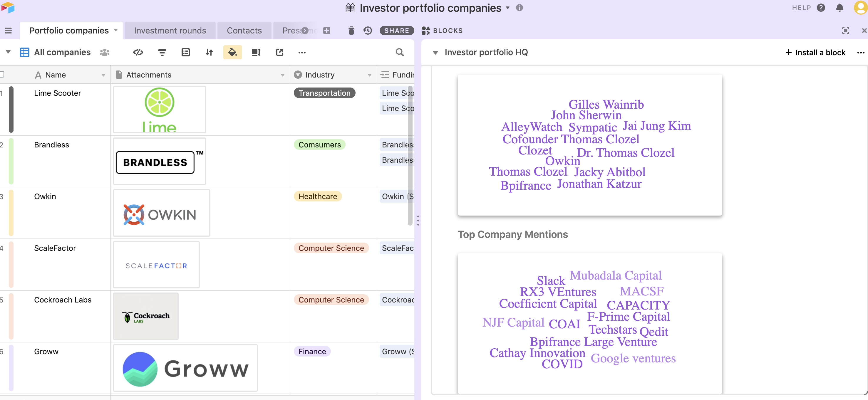This screenshot has width=868, height=400.
Task: Open the filter records icon
Action: click(x=162, y=52)
